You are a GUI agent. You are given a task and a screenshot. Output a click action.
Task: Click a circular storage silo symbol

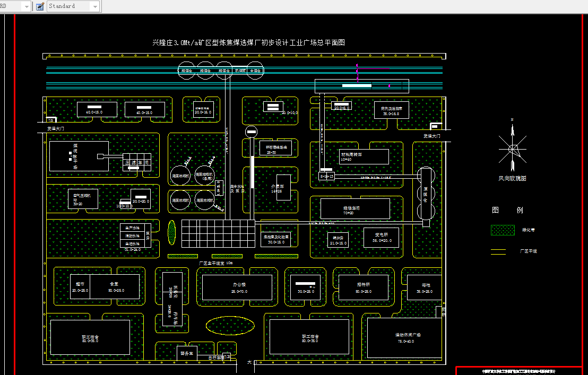click(x=425, y=194)
